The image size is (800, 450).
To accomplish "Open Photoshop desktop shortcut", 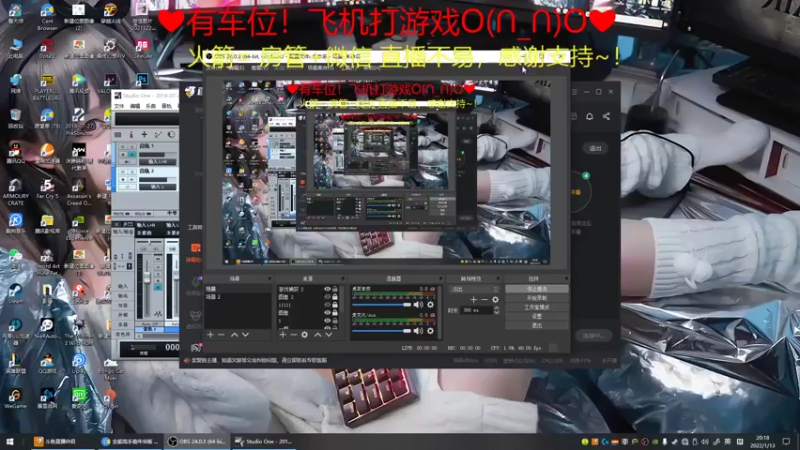I will 141,80.
